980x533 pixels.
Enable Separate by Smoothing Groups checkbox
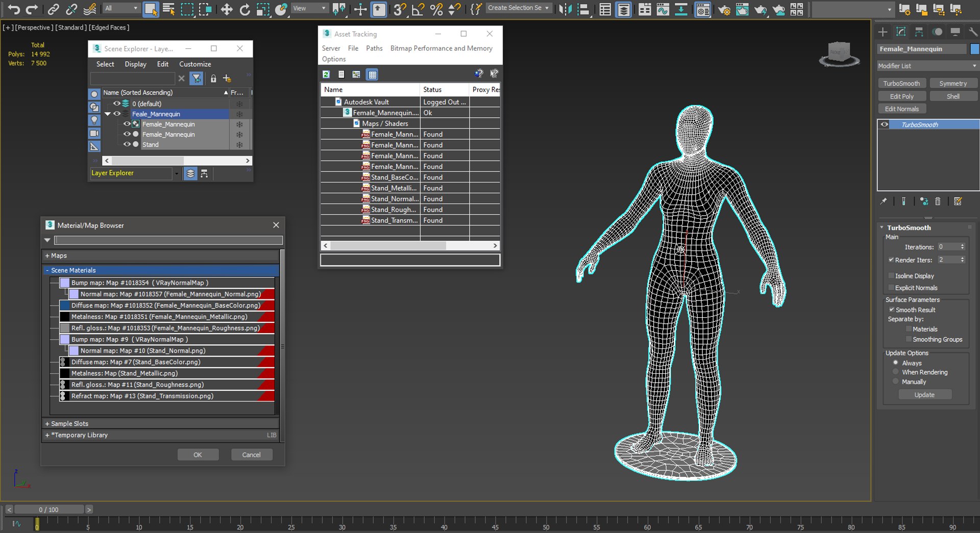point(909,339)
